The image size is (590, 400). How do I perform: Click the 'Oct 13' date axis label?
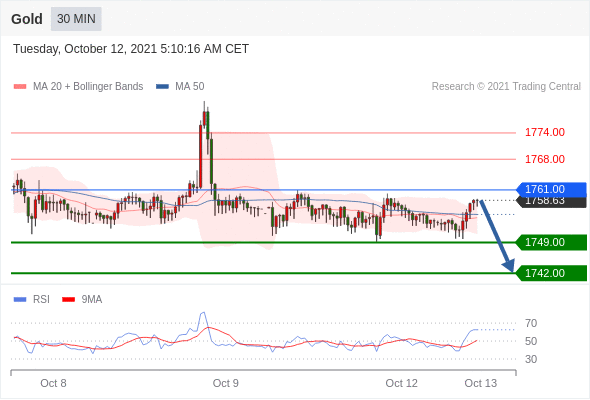(x=481, y=383)
